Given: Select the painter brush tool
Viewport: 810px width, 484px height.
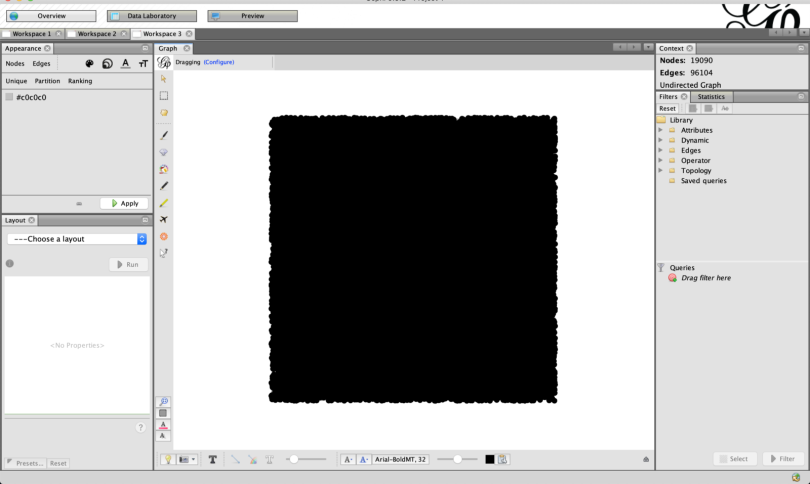Looking at the screenshot, I should (164, 135).
